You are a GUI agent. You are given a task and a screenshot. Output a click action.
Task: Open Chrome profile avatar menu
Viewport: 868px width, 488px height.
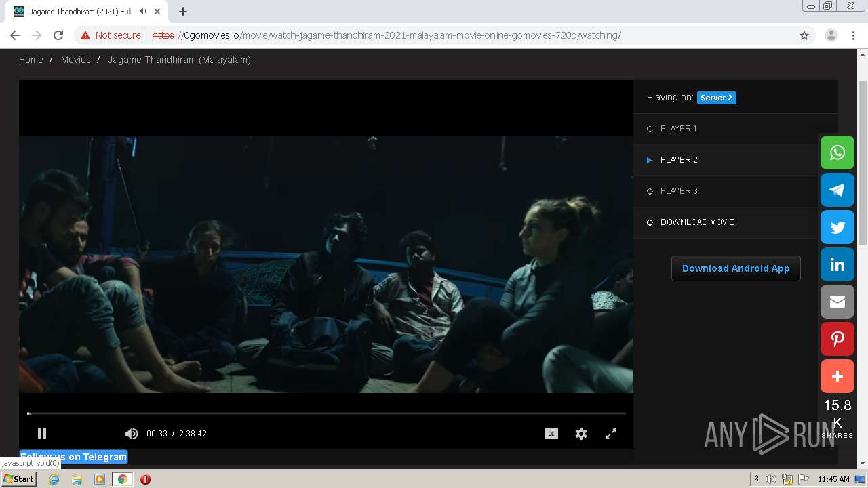click(x=831, y=35)
